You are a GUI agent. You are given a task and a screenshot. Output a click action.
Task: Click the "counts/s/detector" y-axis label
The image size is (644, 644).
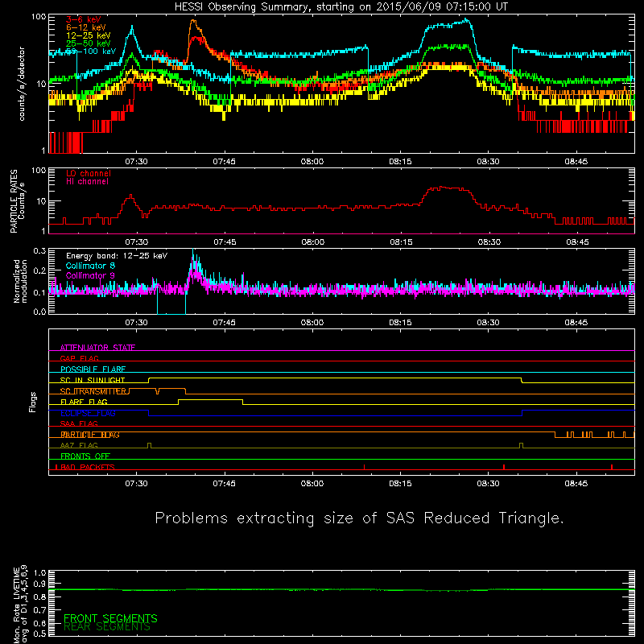[22, 84]
